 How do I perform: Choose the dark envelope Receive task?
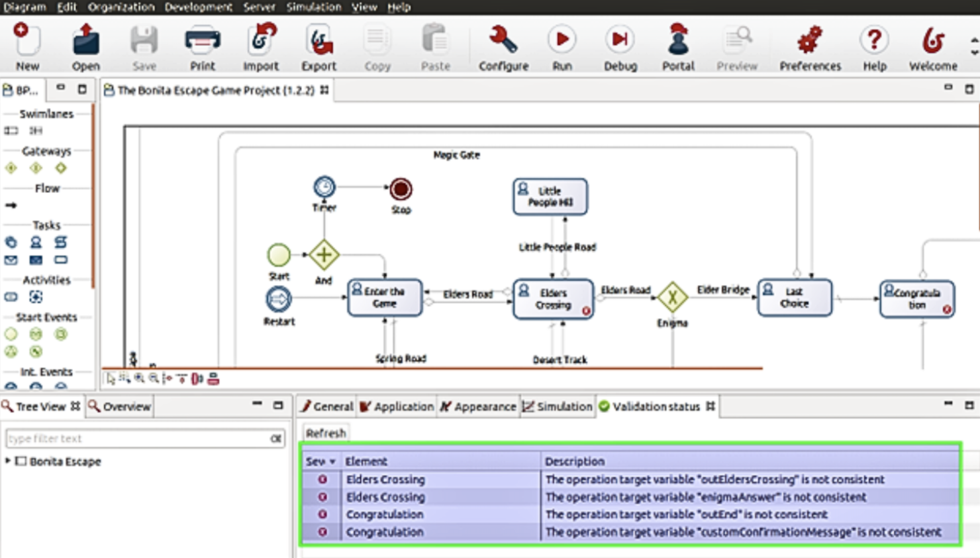[x=36, y=260]
